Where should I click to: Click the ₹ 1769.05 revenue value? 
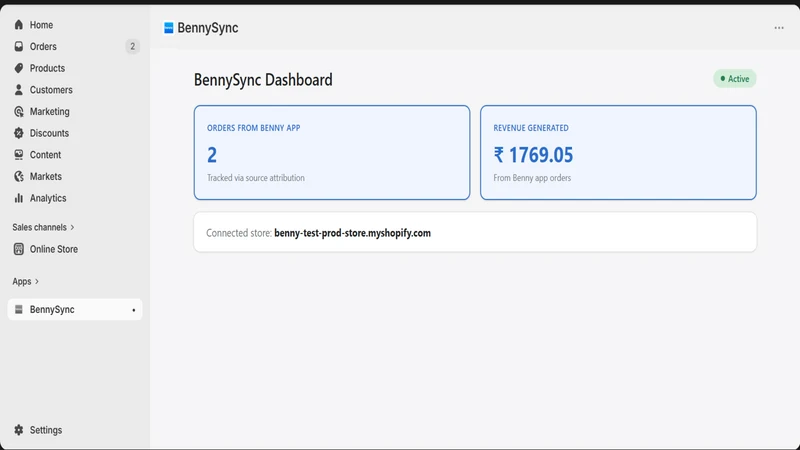(533, 155)
